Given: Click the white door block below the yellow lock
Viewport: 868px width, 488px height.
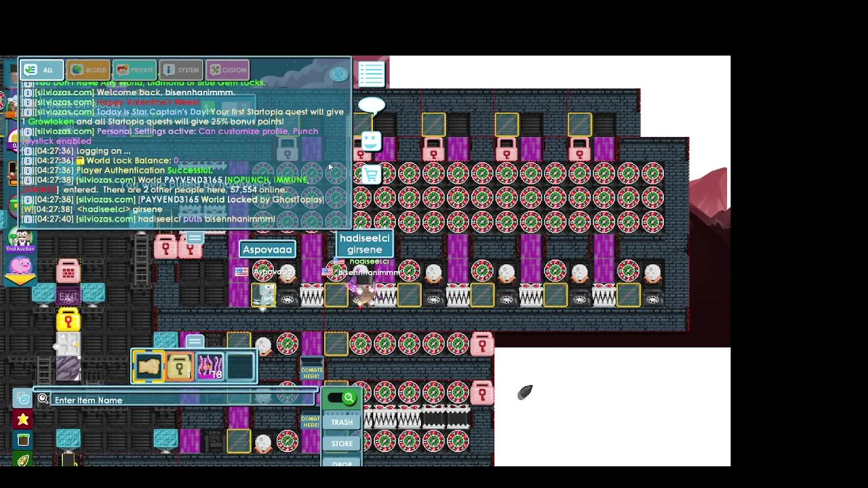Looking at the screenshot, I should [x=68, y=345].
